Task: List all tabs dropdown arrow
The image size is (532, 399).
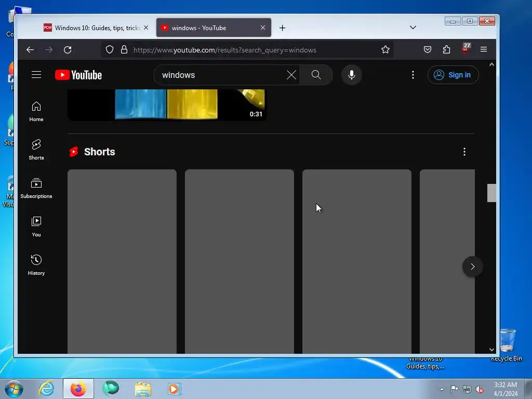Action: coord(413,28)
